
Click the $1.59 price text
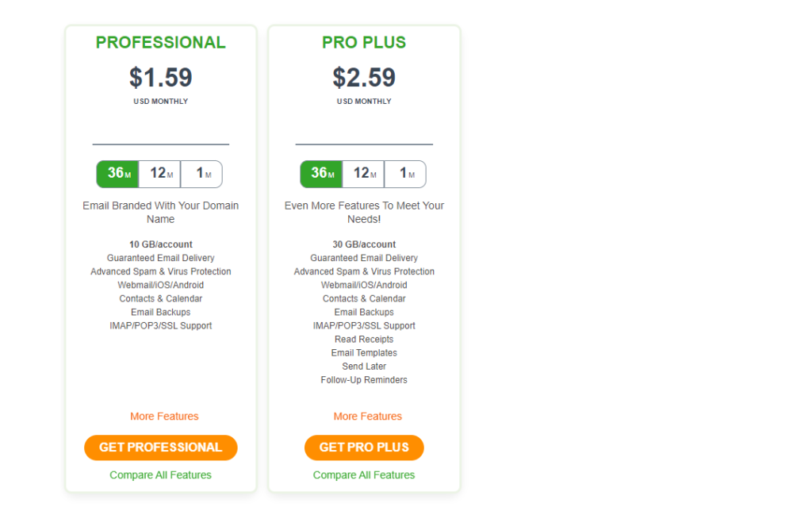160,77
